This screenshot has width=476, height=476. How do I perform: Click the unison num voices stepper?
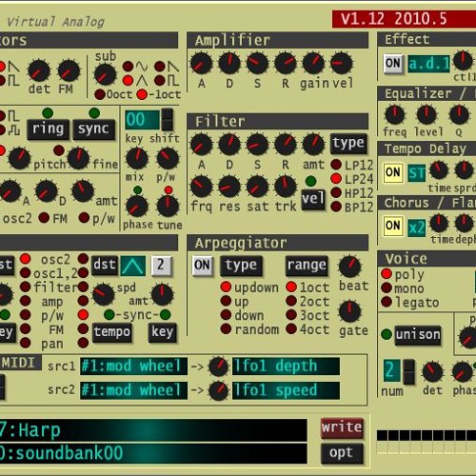(x=408, y=371)
